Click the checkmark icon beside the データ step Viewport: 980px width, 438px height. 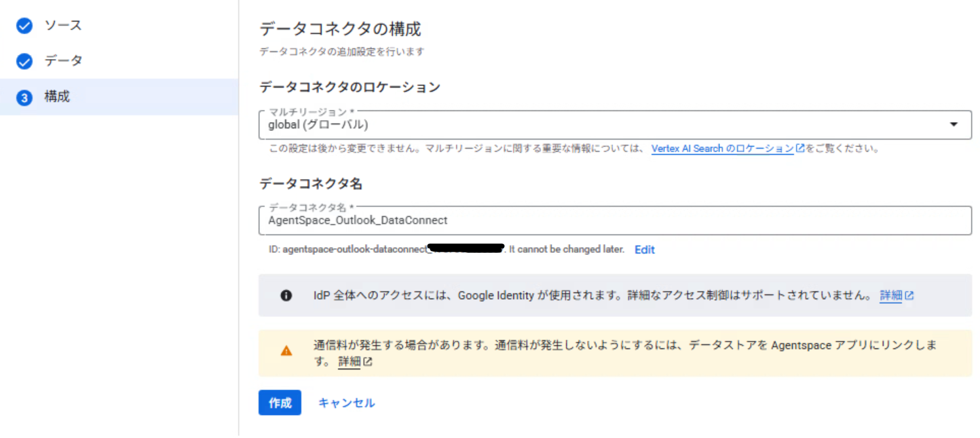coord(24,61)
